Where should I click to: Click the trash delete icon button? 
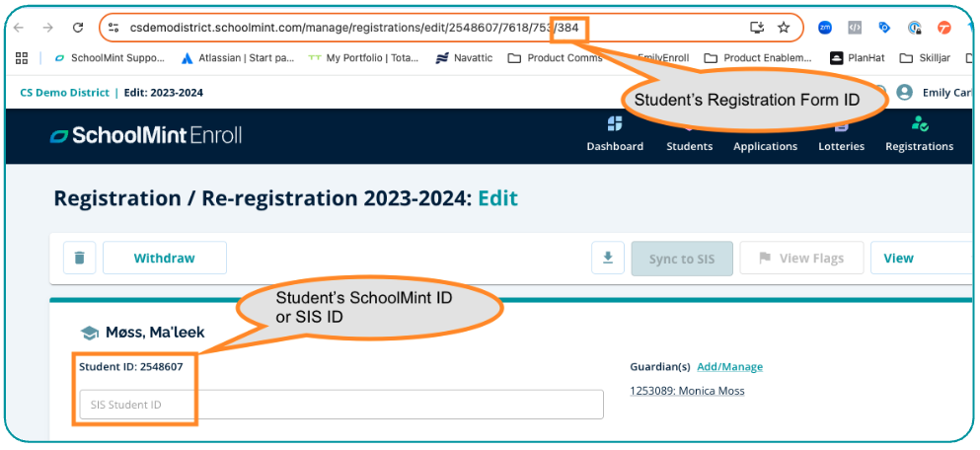[79, 258]
